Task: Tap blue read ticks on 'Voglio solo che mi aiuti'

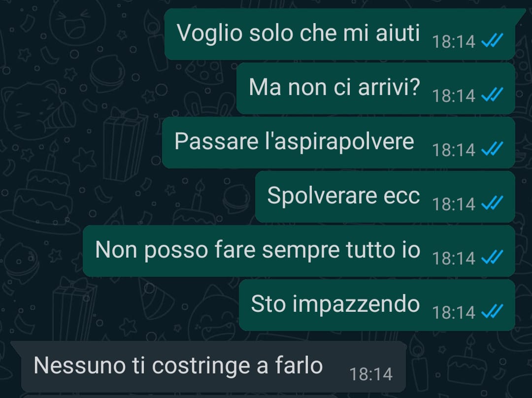Action: coord(492,41)
